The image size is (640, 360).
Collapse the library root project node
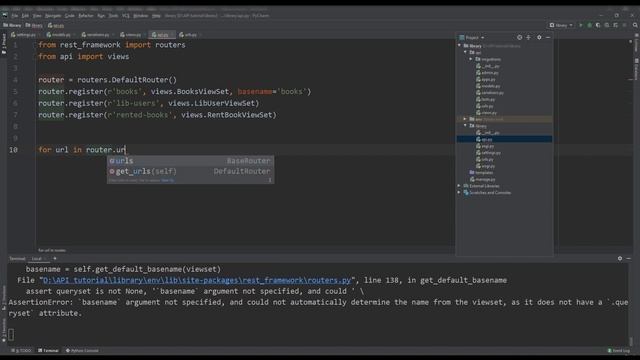click(460, 46)
